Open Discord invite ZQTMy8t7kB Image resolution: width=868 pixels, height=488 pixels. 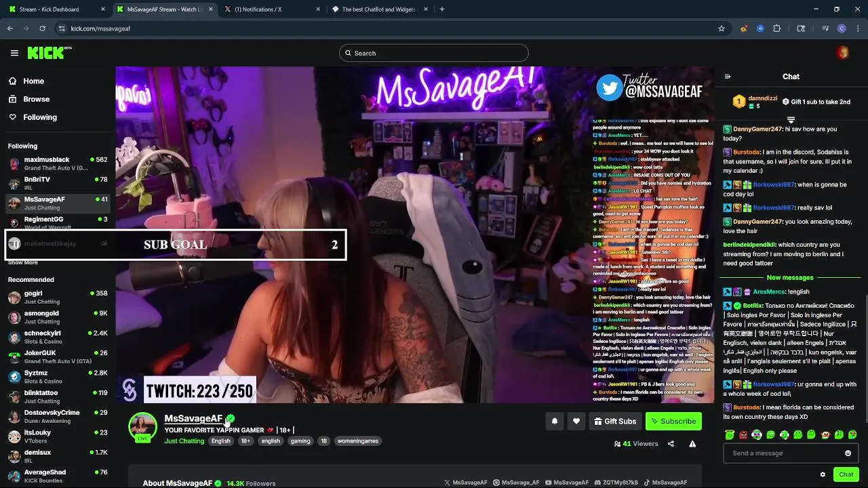[616, 483]
